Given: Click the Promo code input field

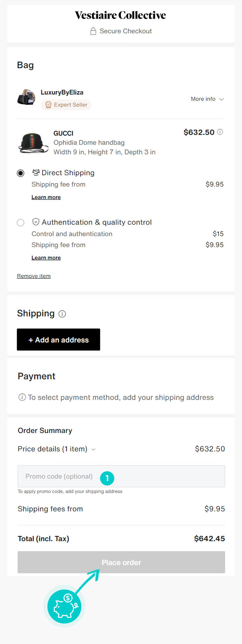Looking at the screenshot, I should point(58,476).
